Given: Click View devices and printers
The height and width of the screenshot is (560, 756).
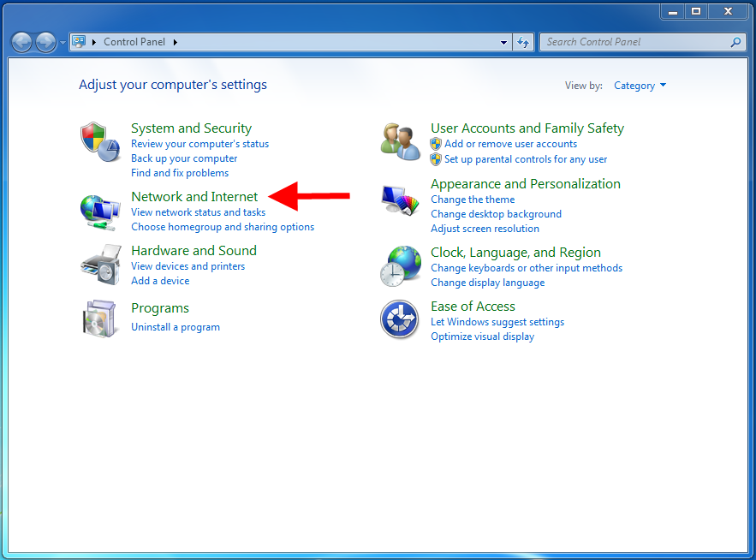Looking at the screenshot, I should (x=188, y=266).
